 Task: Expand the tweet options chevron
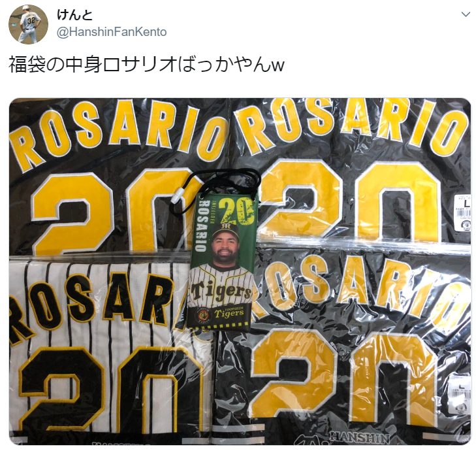click(466, 14)
